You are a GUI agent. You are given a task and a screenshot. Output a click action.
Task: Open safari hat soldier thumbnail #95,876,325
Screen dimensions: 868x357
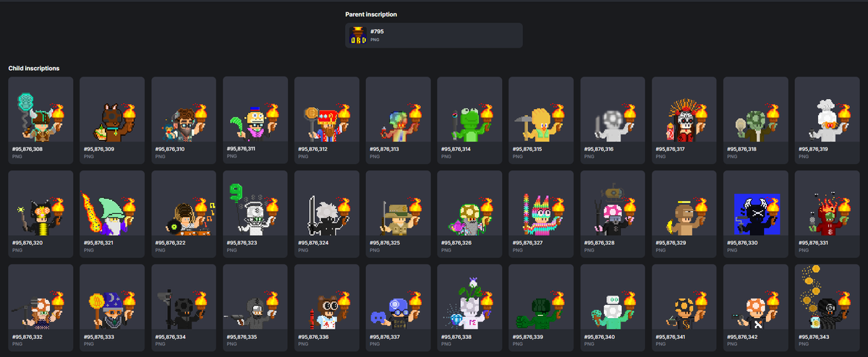click(399, 203)
